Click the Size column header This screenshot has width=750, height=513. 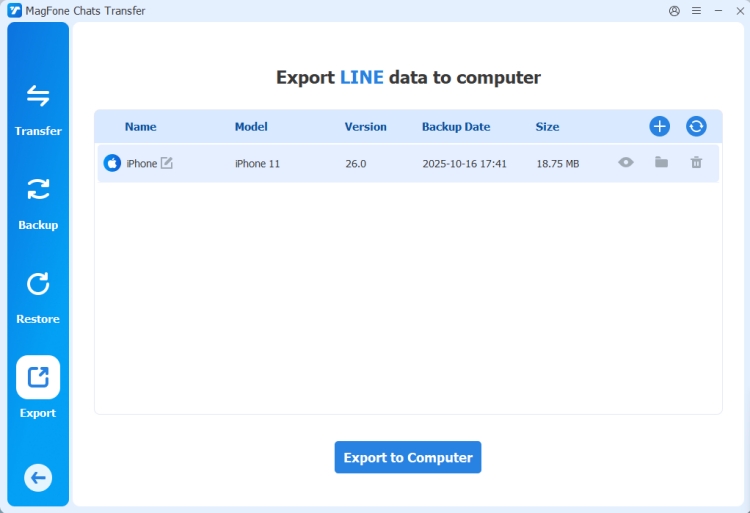pyautogui.click(x=547, y=127)
